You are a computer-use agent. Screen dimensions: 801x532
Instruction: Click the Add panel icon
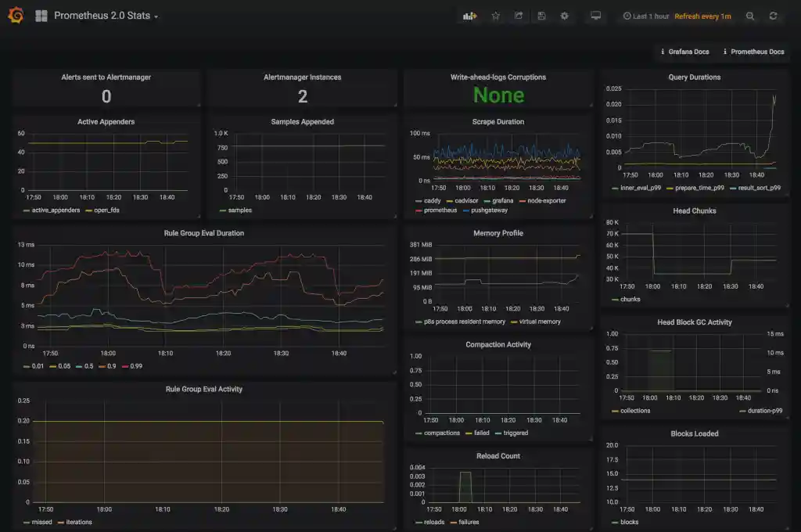469,16
